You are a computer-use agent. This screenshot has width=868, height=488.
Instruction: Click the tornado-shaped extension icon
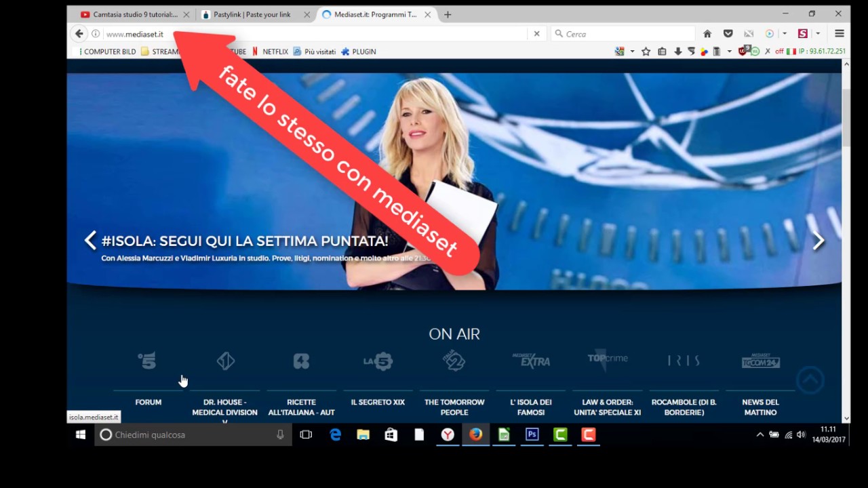[x=691, y=52]
